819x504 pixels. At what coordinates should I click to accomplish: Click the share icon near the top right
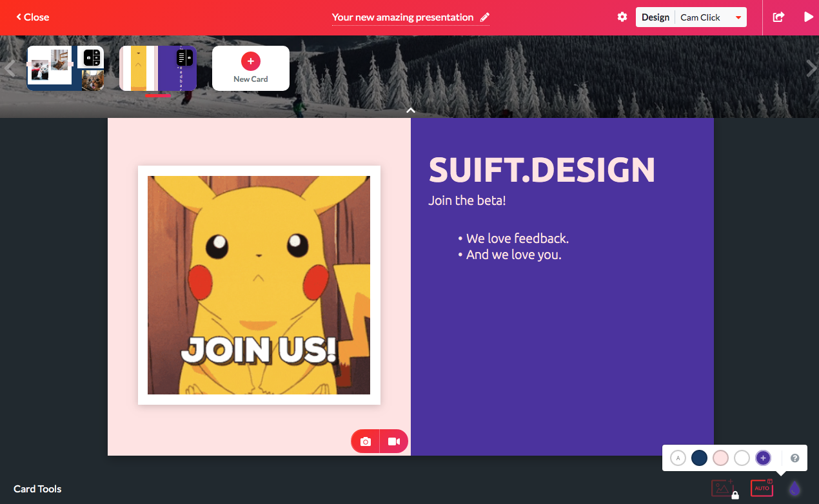(778, 17)
